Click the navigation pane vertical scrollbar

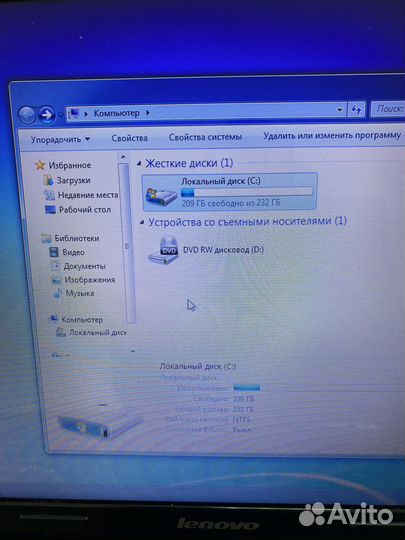tap(127, 243)
